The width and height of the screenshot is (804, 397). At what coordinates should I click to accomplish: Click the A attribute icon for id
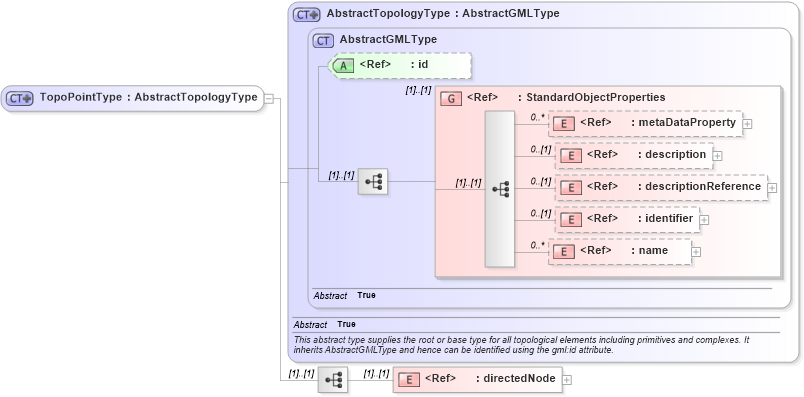343,65
